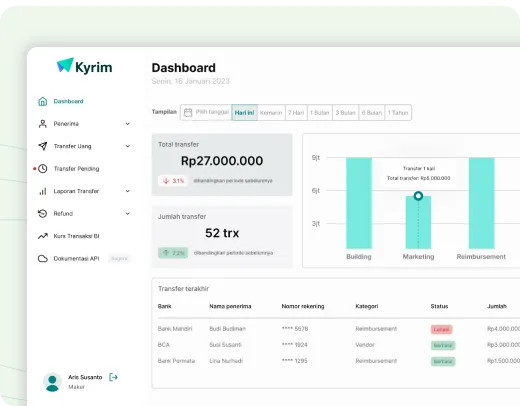
Task: Click the Marketing label under chart
Action: 418,257
